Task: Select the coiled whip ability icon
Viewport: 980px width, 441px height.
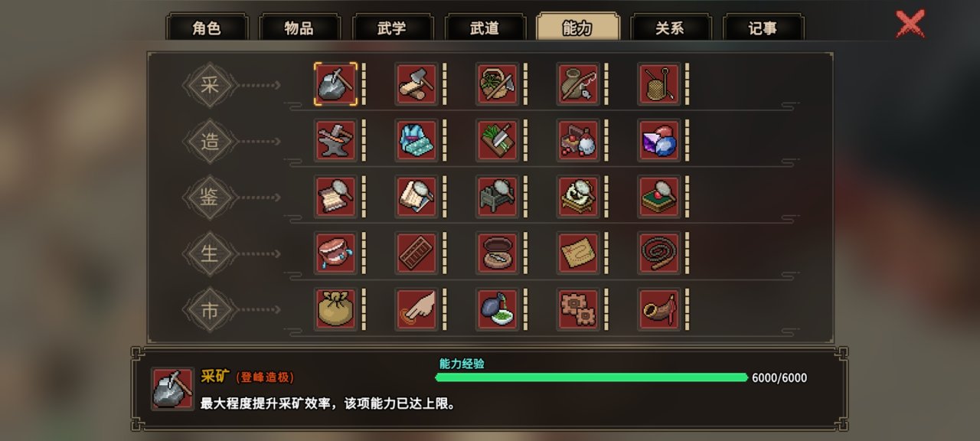Action: [659, 253]
